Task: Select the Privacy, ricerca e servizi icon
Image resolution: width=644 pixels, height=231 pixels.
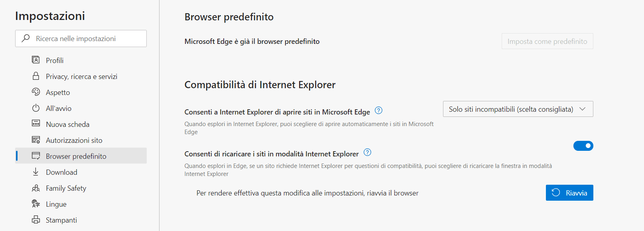Action: click(36, 76)
